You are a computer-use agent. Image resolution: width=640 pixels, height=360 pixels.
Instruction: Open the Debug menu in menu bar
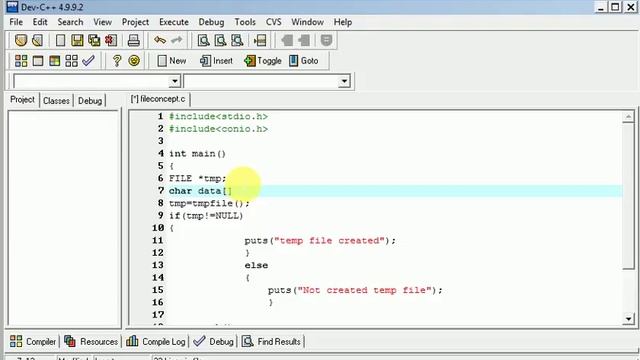tap(211, 22)
